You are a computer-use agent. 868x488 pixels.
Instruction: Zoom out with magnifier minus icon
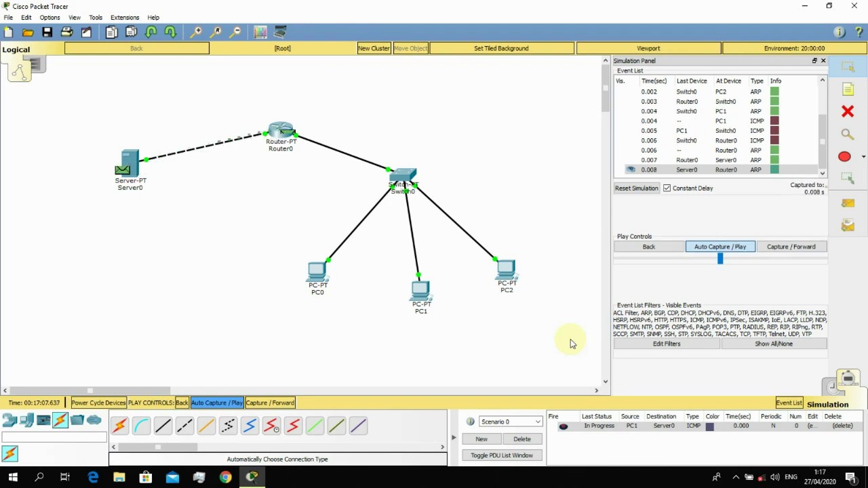click(x=235, y=32)
